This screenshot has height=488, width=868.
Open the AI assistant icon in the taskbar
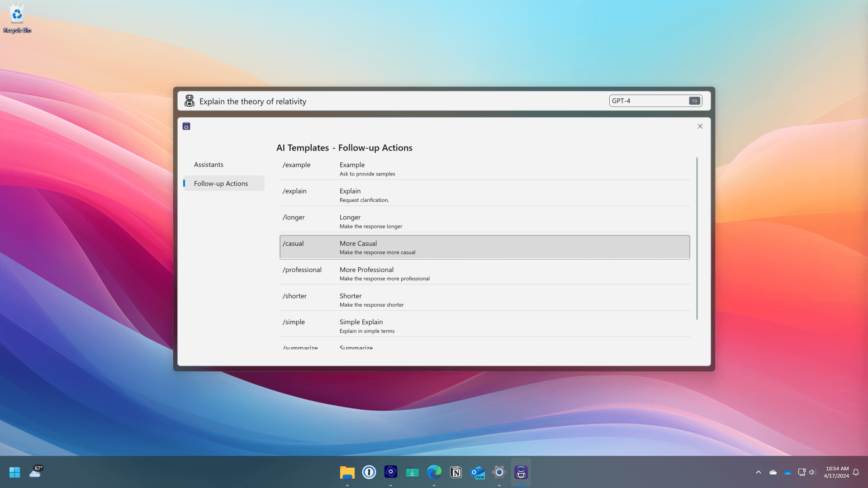pos(521,472)
